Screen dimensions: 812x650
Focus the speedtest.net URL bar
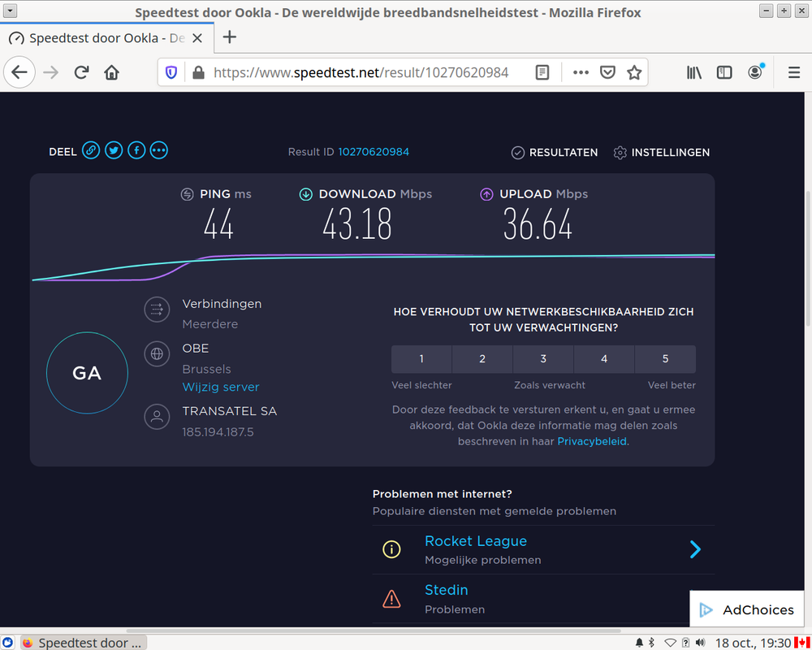click(361, 72)
